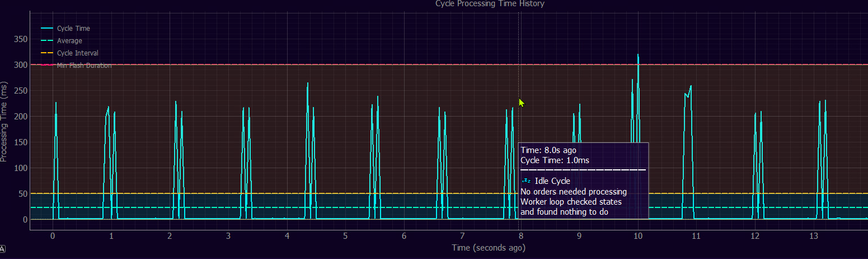Click the 'Cycle Time: 1.0ms' tooltip line
The height and width of the screenshot is (259, 868).
pos(555,160)
